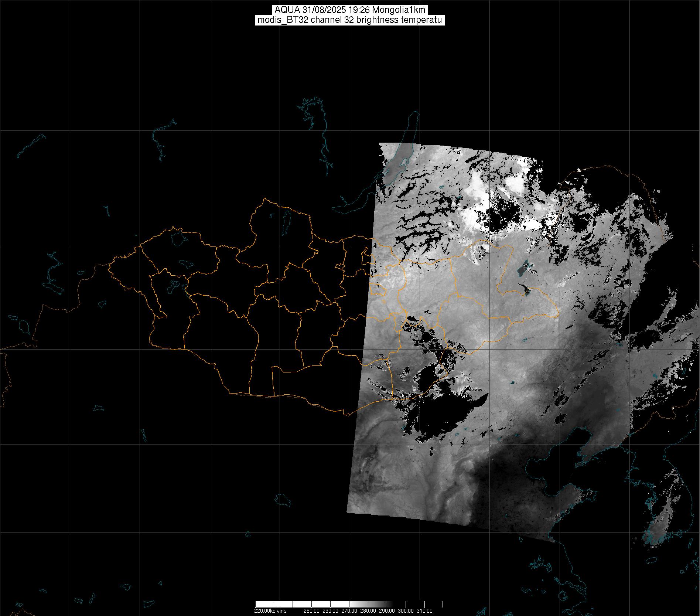Click the "310.00" colorbar label
The width and height of the screenshot is (700, 616).
click(425, 611)
